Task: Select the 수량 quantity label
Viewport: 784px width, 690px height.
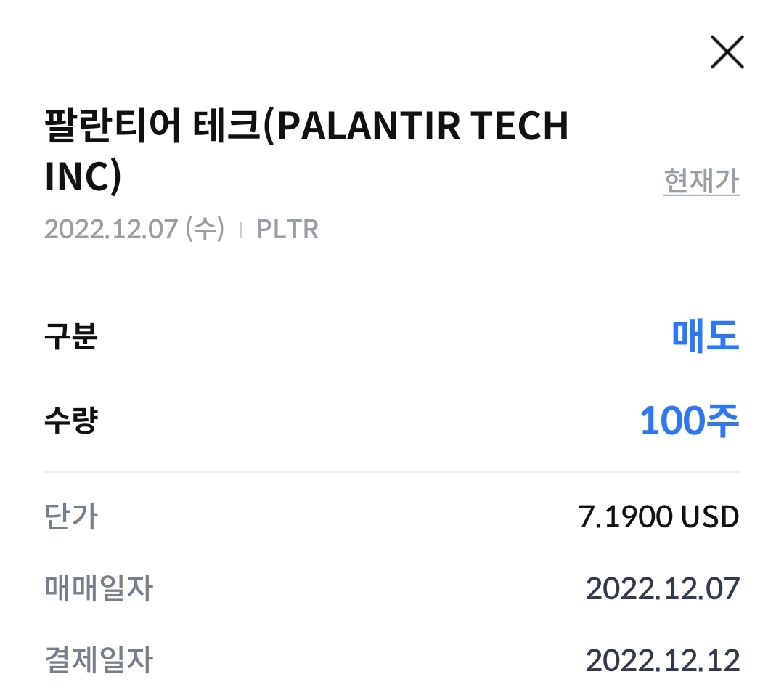Action: pyautogui.click(x=70, y=421)
